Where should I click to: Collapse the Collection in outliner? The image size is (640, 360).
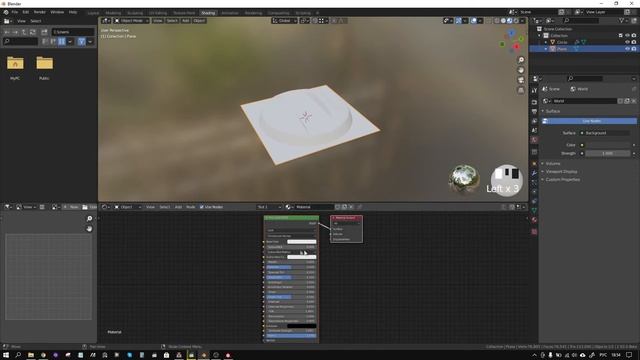(x=540, y=36)
